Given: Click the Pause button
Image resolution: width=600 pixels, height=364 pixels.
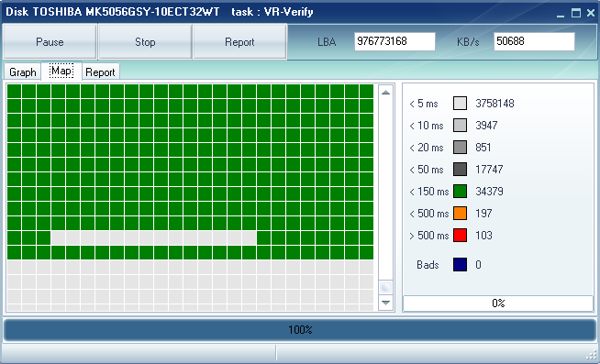Looking at the screenshot, I should point(50,42).
